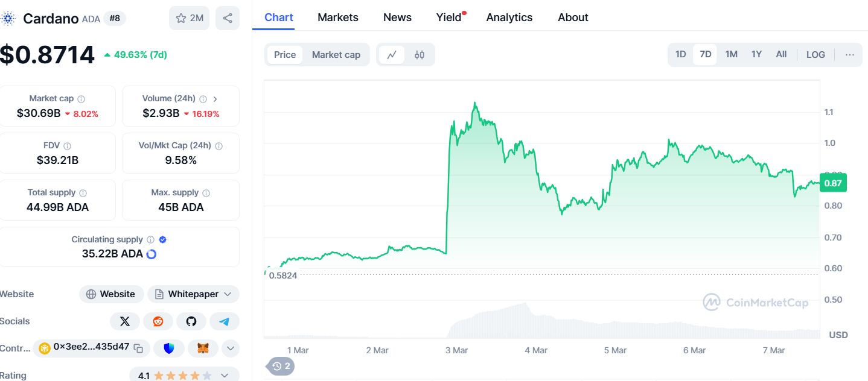Viewport: 868px width, 381px height.
Task: Open the GitHub social link
Action: click(191, 321)
